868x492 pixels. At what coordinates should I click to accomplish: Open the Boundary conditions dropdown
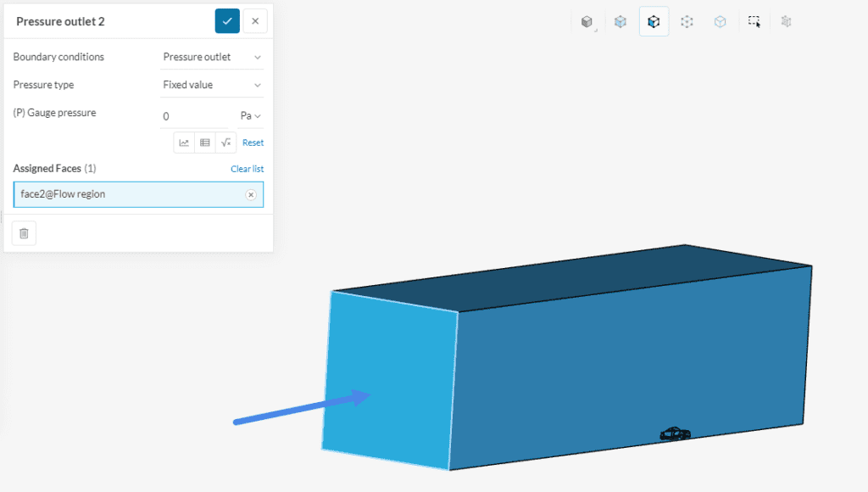(212, 57)
